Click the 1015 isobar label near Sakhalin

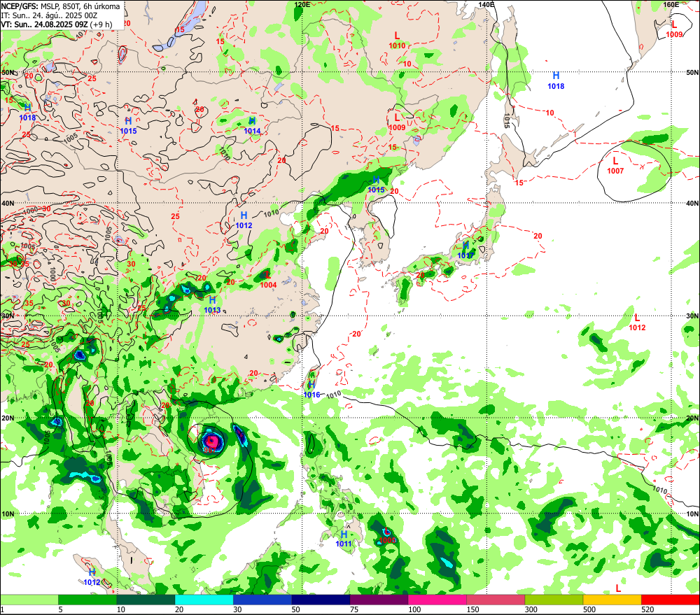[x=507, y=121]
